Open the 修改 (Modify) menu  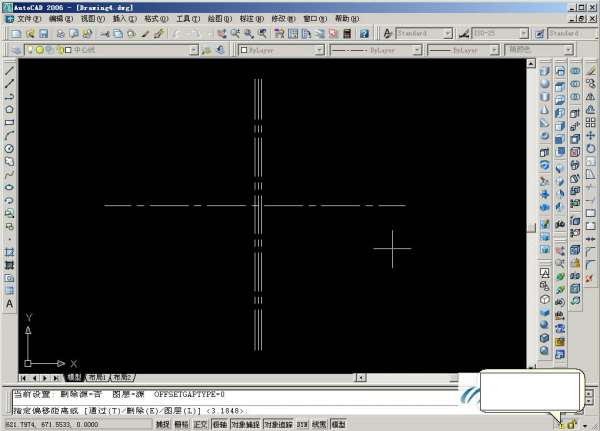click(281, 19)
